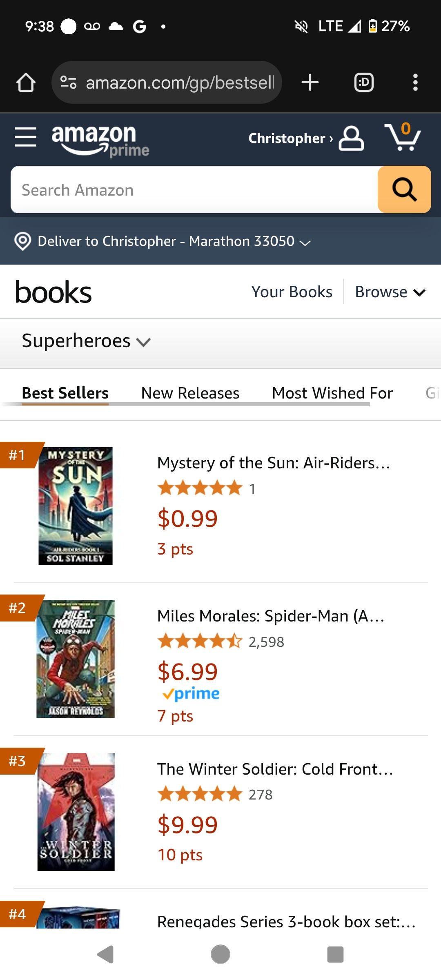Go to browser home page
This screenshot has width=441, height=980.
coord(26,82)
